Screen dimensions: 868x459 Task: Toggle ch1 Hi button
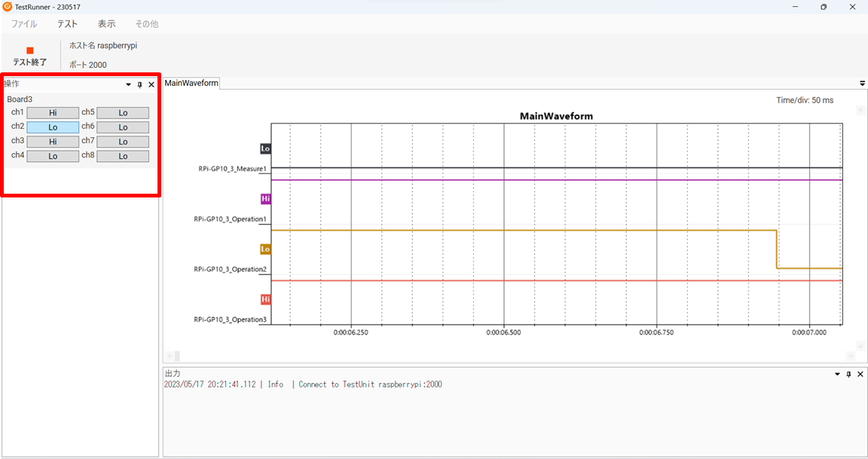(x=53, y=113)
